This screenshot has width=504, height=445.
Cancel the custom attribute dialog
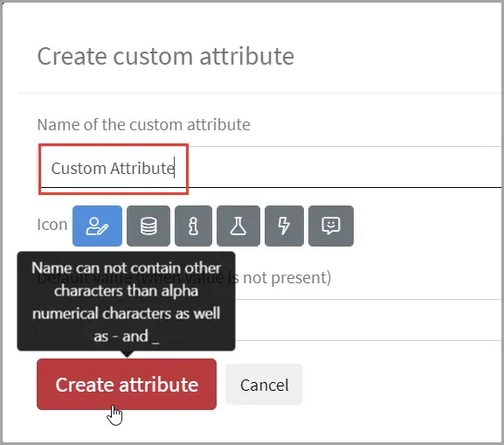264,385
